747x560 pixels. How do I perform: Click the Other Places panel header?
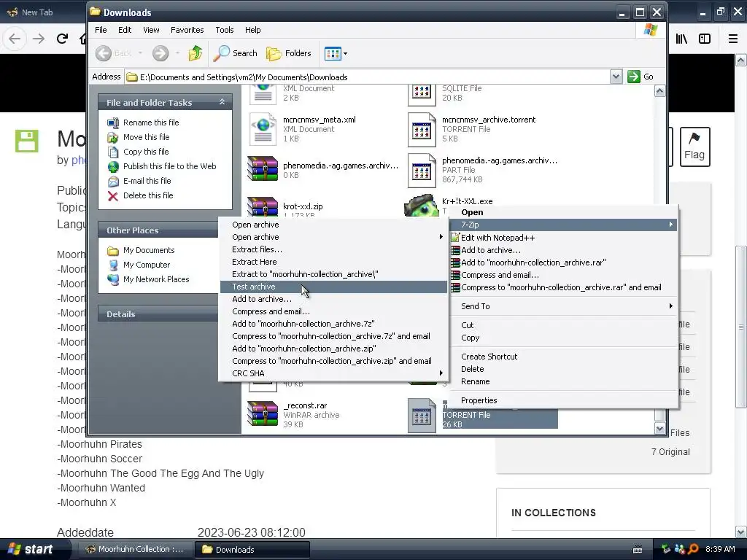coord(158,230)
